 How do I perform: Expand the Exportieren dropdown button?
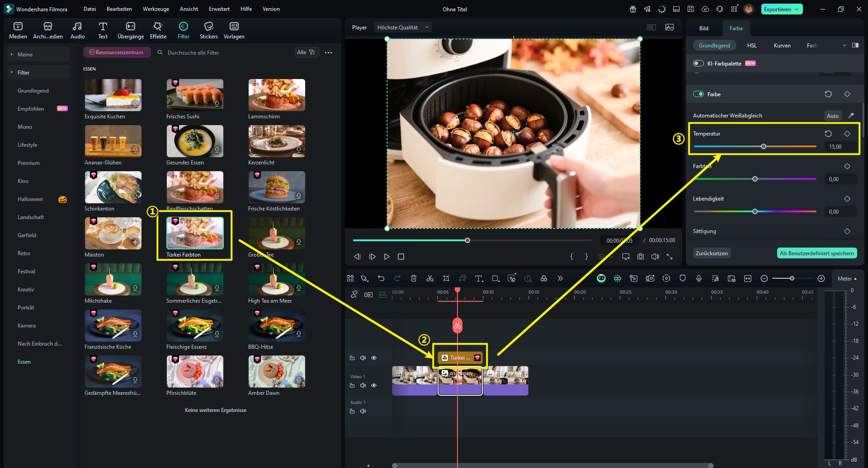(797, 9)
